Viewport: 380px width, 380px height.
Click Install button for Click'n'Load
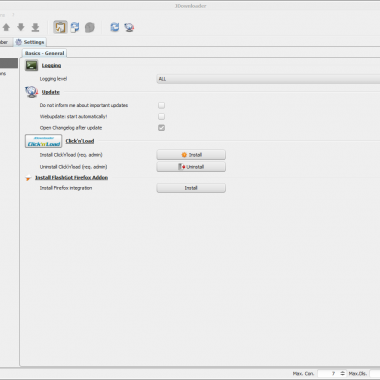pos(191,155)
